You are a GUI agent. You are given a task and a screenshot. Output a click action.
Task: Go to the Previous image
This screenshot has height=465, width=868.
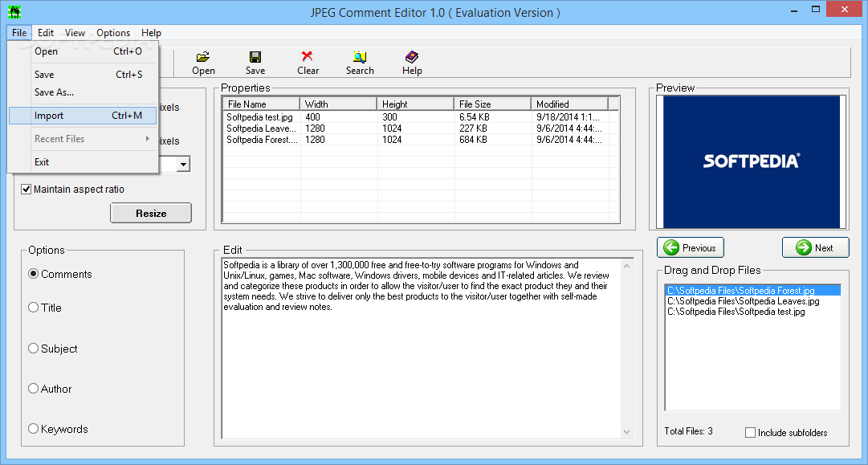[691, 247]
